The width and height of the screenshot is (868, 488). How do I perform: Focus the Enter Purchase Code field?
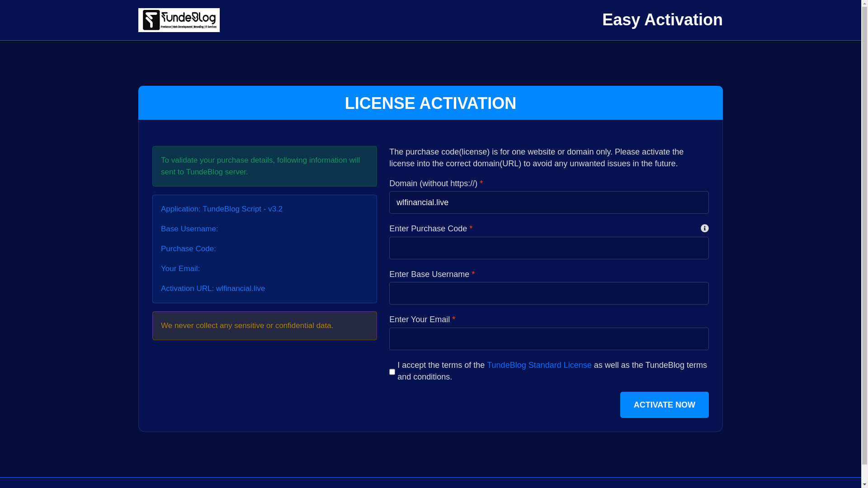(x=549, y=248)
